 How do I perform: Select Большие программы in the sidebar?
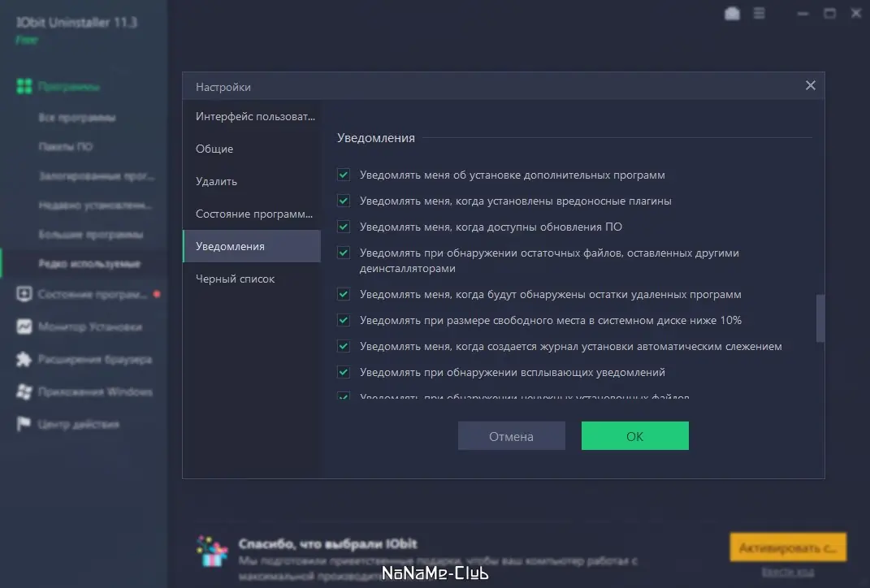point(91,235)
